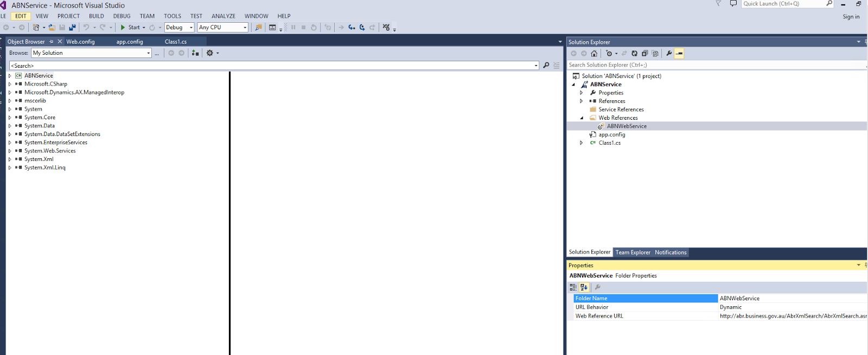Expand the System.Xml.Linq assembly node
This screenshot has height=355, width=868.
pos(10,167)
